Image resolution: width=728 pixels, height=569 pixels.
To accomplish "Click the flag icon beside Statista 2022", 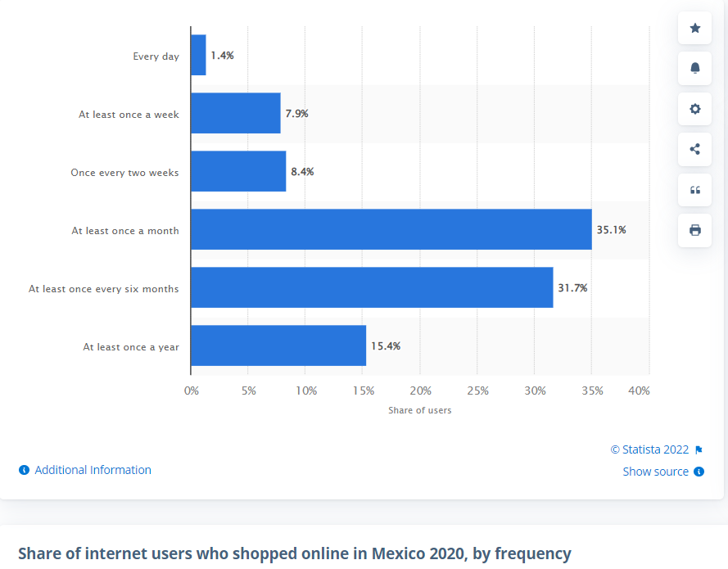I will tap(699, 449).
